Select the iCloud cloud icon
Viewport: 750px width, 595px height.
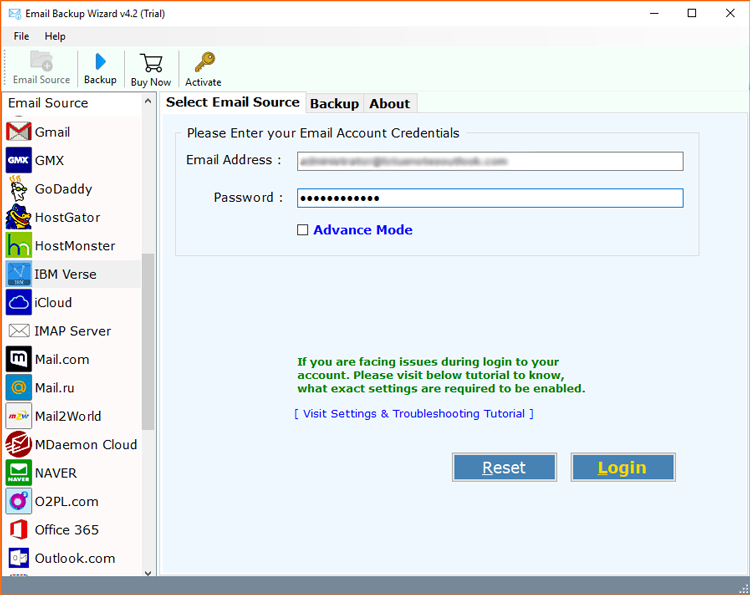tap(19, 302)
